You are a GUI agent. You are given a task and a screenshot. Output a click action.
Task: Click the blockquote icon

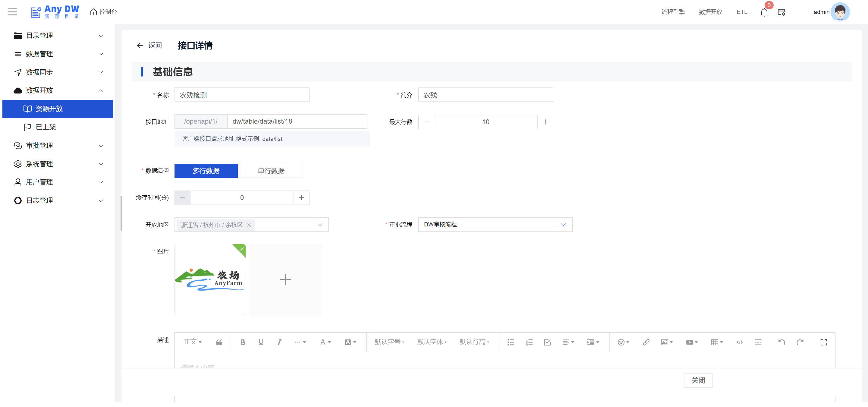tap(219, 342)
